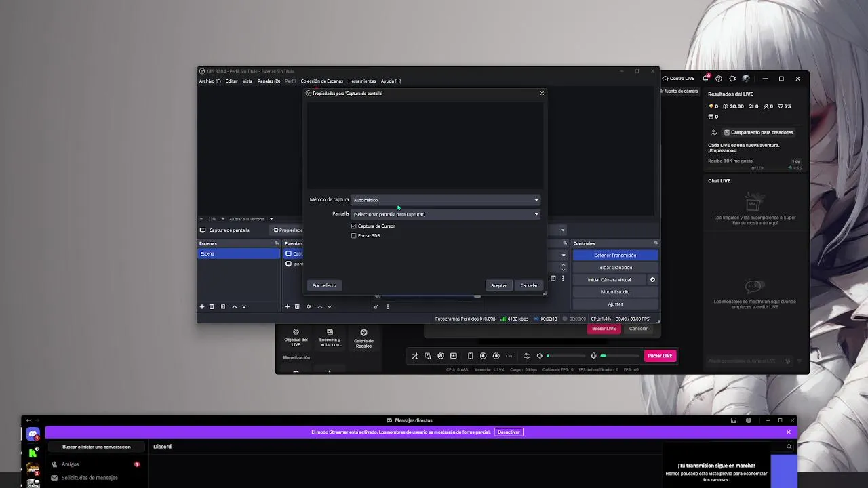Screen dimensions: 868x488
Task: Enable Forzar SDR checkbox
Action: [353, 235]
